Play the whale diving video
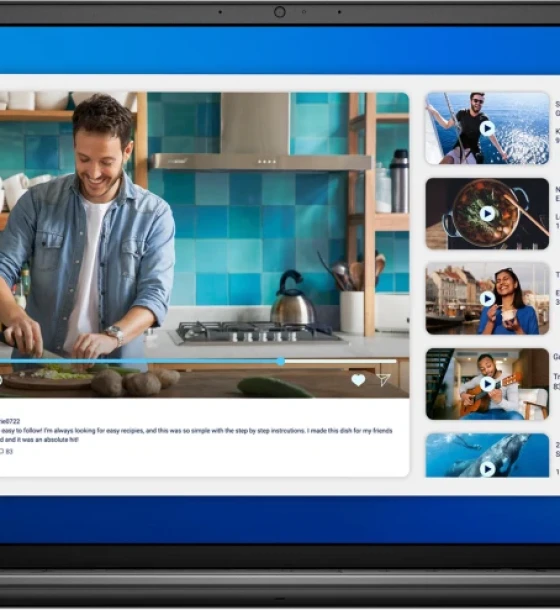The height and width of the screenshot is (610, 560). [x=487, y=469]
